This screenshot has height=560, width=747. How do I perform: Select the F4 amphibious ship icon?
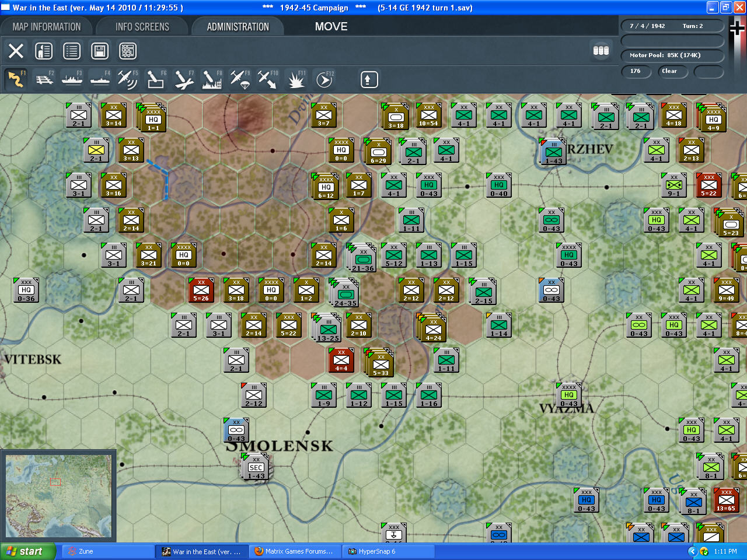coord(100,79)
